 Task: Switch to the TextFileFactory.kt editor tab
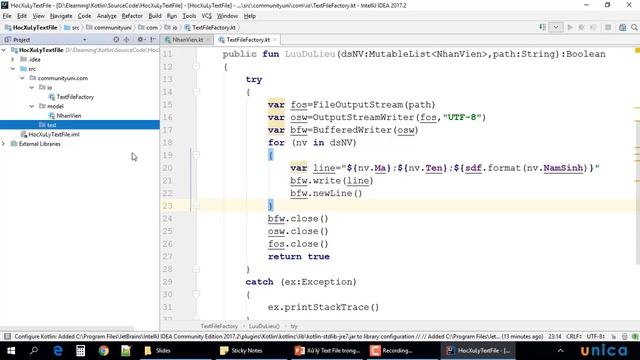247,40
